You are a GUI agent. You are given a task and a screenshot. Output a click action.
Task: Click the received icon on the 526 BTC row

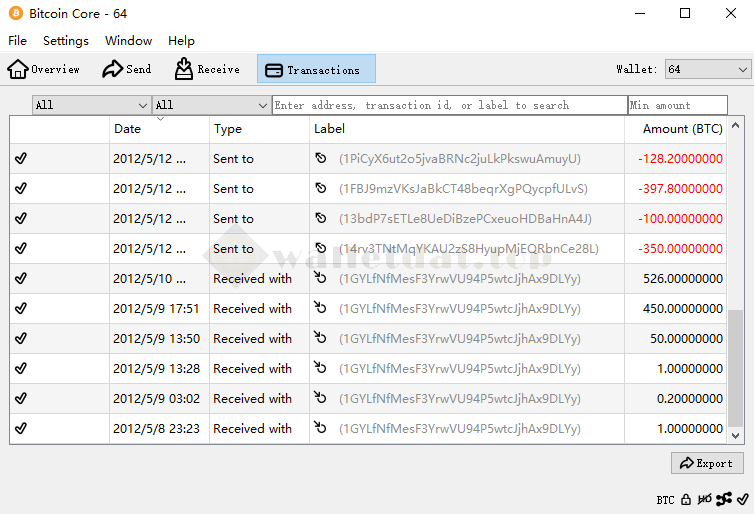coord(321,279)
